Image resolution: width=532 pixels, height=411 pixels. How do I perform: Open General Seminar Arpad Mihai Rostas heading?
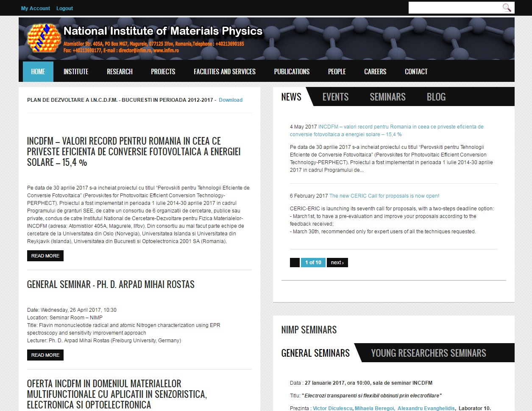(x=111, y=284)
